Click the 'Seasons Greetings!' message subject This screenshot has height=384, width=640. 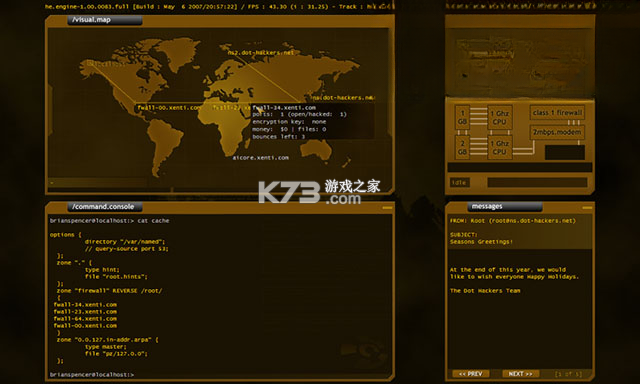(481, 242)
